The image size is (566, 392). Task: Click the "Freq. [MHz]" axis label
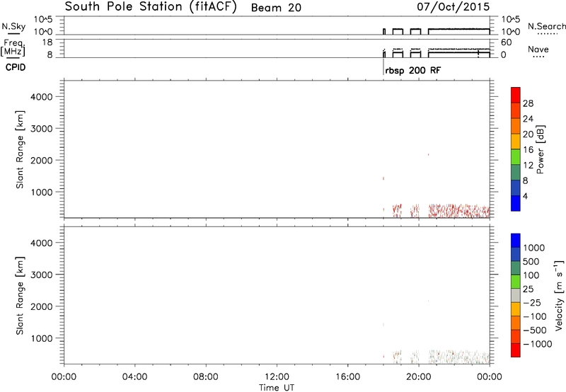pyautogui.click(x=13, y=48)
